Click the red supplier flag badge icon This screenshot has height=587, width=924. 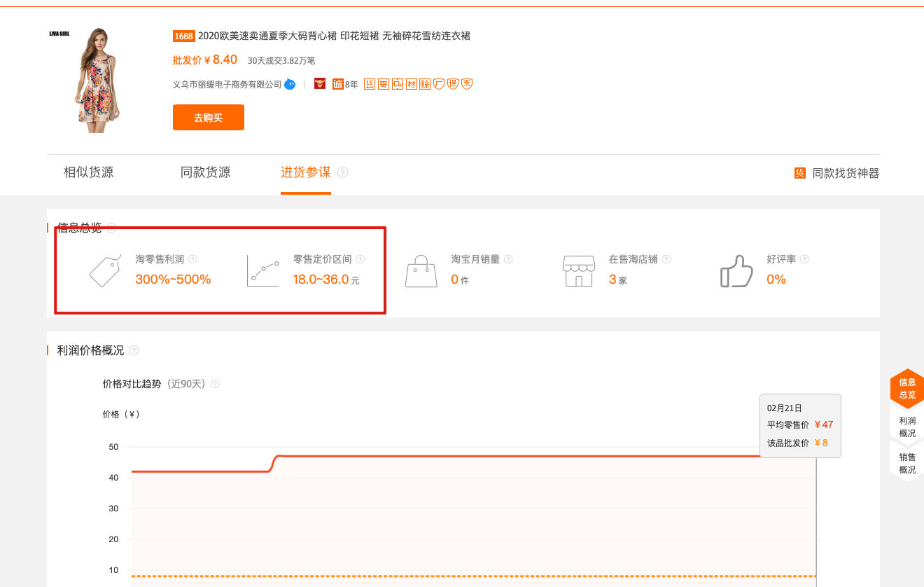319,83
